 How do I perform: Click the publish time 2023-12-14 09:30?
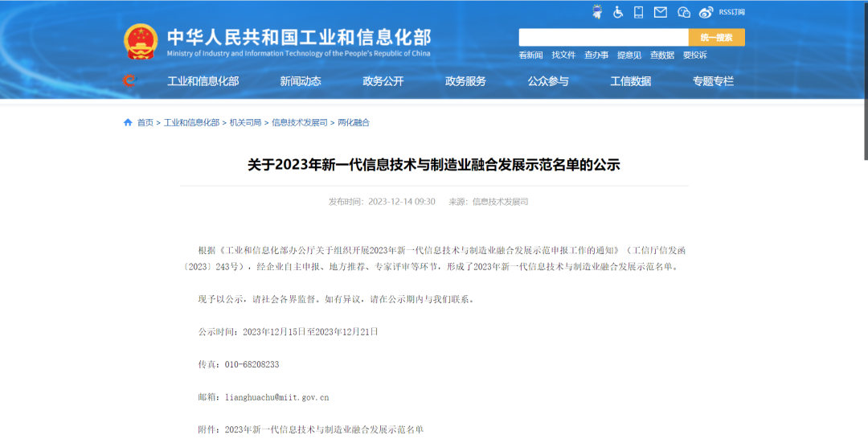(401, 202)
